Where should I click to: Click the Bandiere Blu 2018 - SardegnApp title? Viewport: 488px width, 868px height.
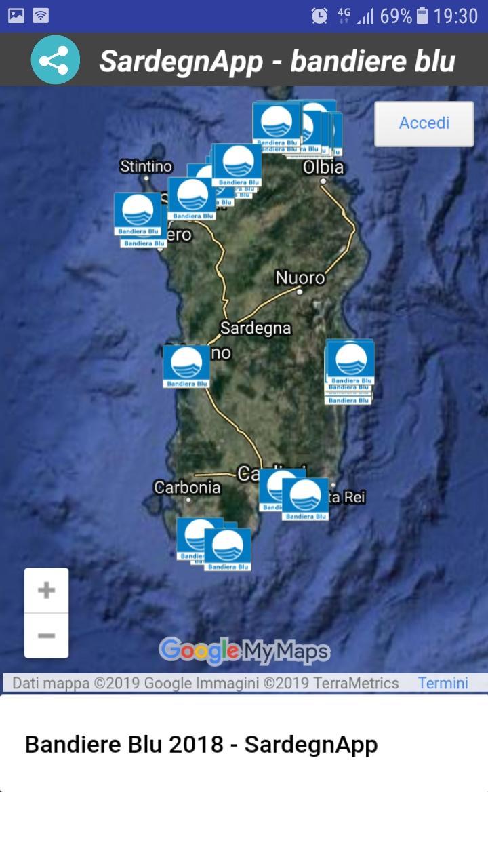(x=201, y=745)
